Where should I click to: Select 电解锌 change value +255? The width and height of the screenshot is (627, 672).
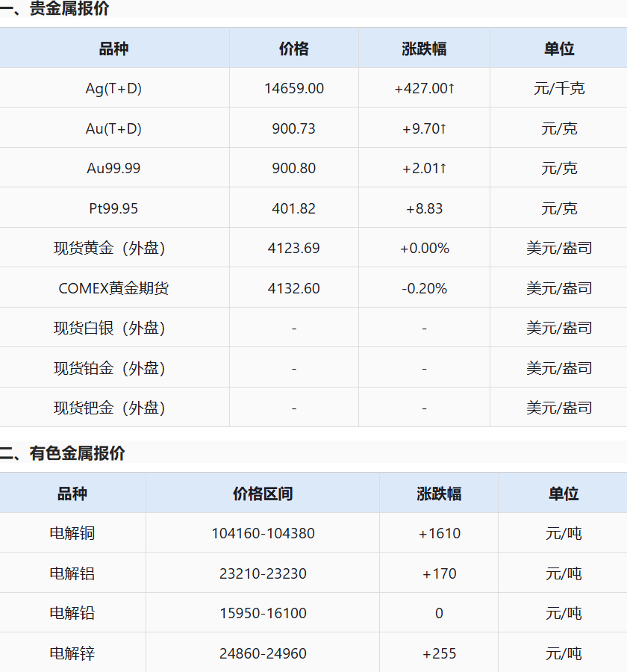point(440,653)
